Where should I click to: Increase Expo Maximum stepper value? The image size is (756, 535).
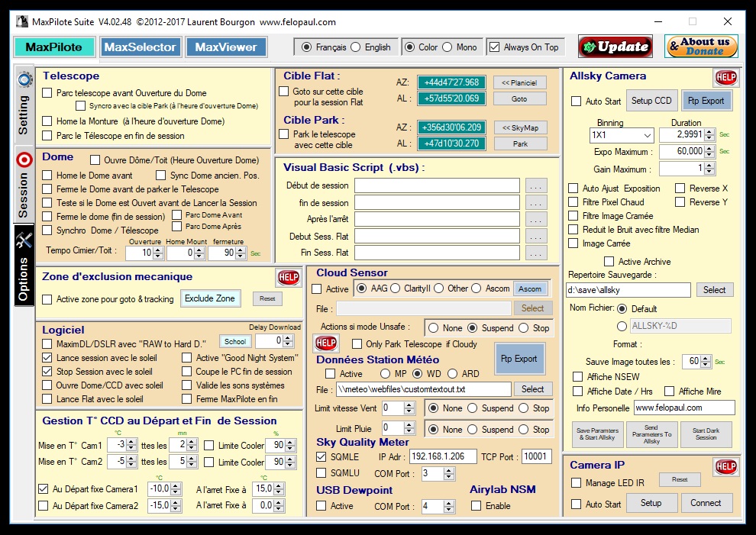coord(709,149)
